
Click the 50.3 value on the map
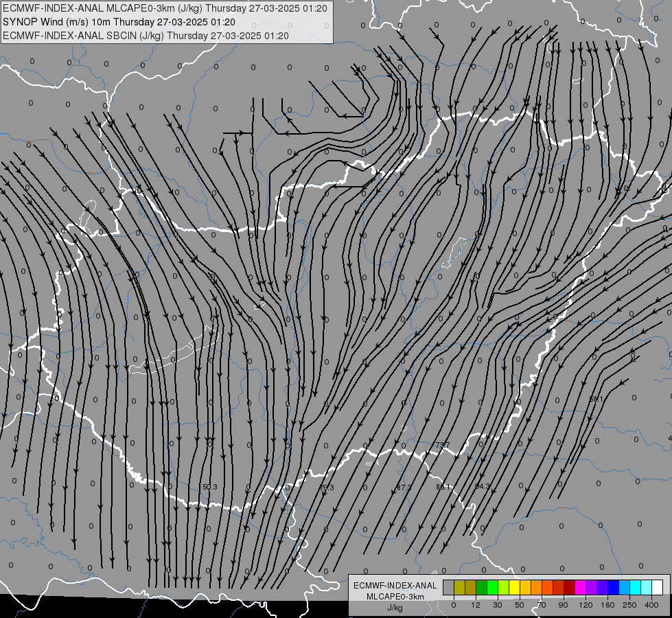(210, 488)
